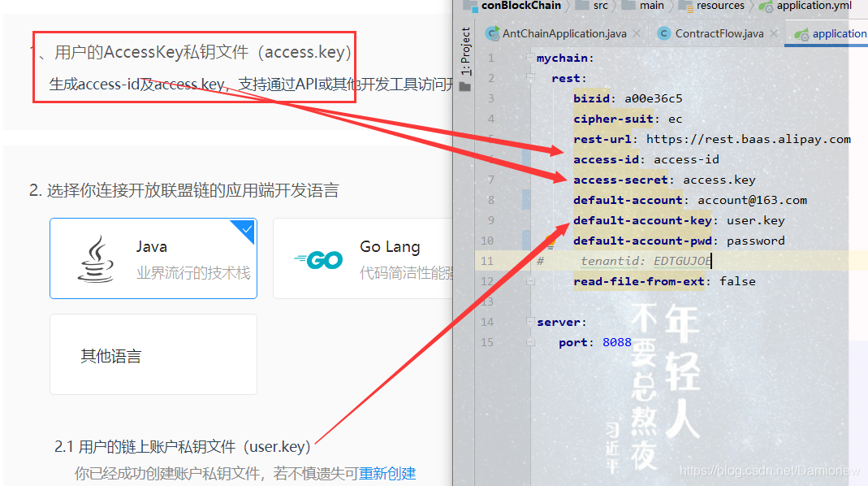Click the ContractFlow.java class icon
This screenshot has width=868, height=486.
pos(663,34)
